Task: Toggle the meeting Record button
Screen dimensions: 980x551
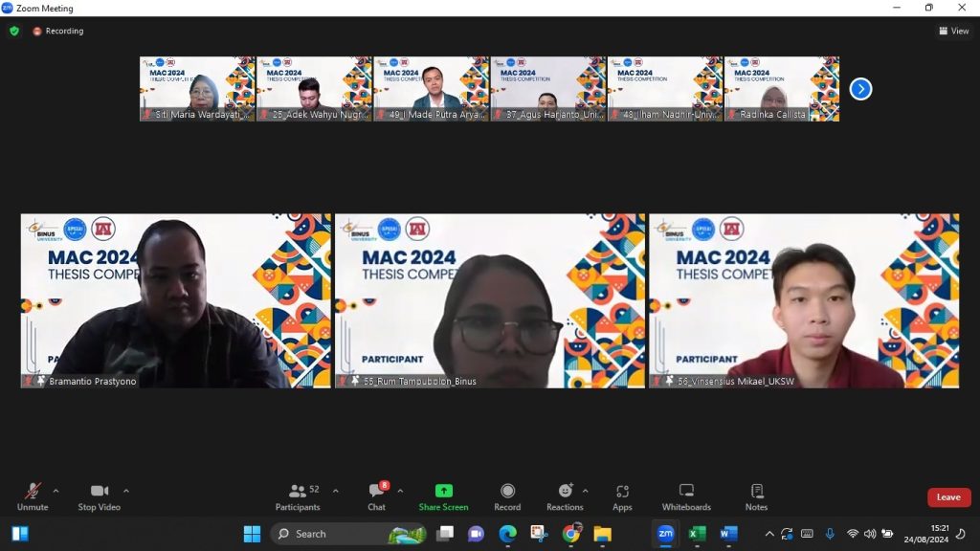Action: pyautogui.click(x=507, y=492)
